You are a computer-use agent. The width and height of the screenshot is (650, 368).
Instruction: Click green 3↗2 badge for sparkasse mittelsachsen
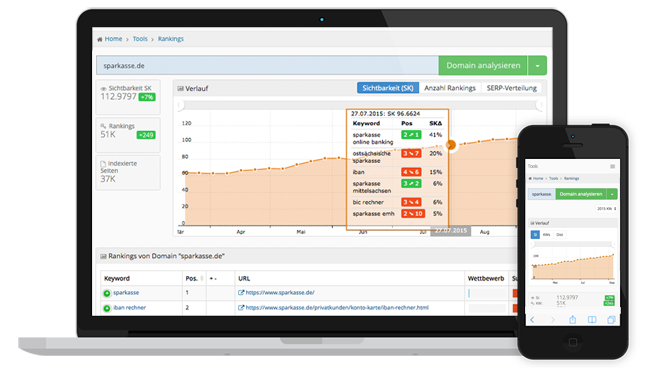click(x=411, y=184)
